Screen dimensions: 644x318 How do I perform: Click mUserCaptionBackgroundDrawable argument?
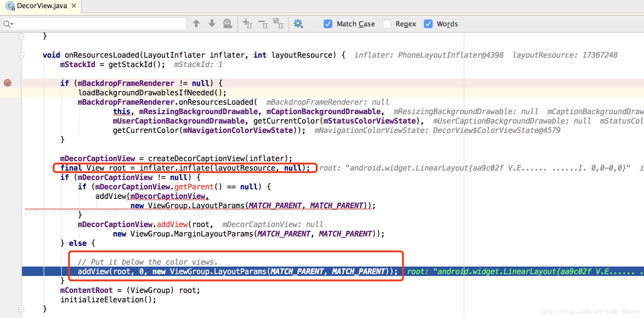point(179,121)
